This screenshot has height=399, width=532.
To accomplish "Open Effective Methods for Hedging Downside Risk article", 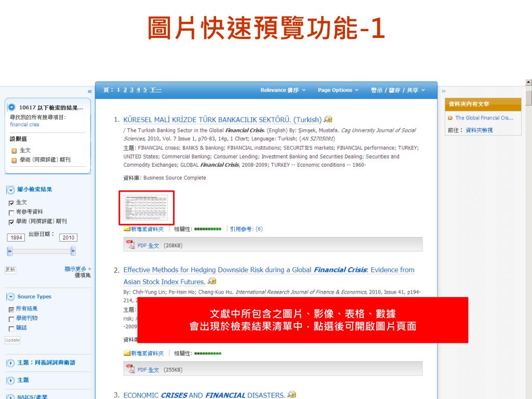I will pos(269,275).
